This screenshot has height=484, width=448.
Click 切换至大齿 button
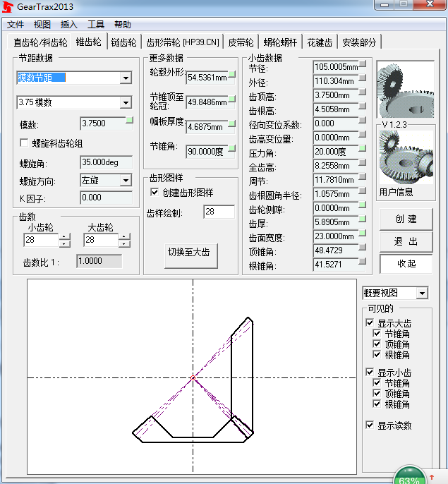click(x=191, y=255)
